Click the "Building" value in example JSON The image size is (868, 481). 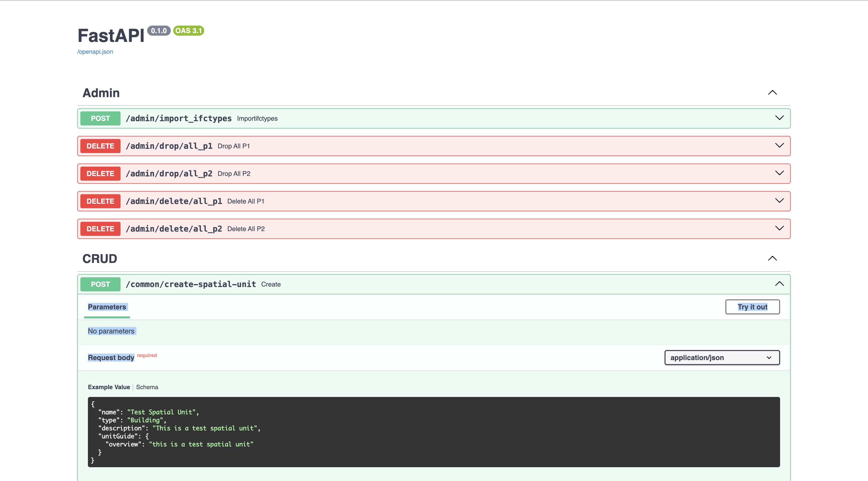point(145,420)
